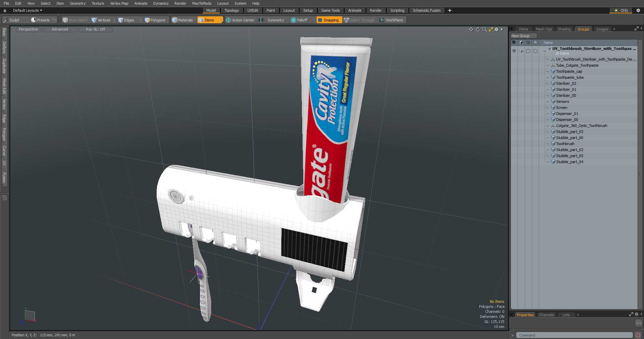The image size is (644, 339).
Task: Add a new tab in the Groups panel
Action: 614,29
